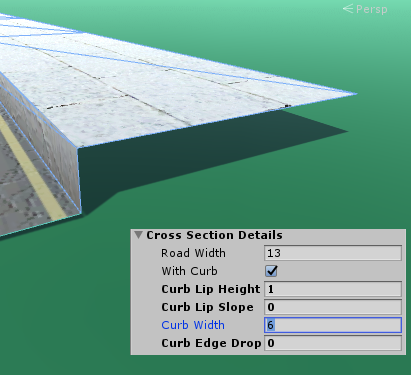Screen dimensions: 411x375
Task: Click the Cross Section Details header text
Action: coord(214,235)
